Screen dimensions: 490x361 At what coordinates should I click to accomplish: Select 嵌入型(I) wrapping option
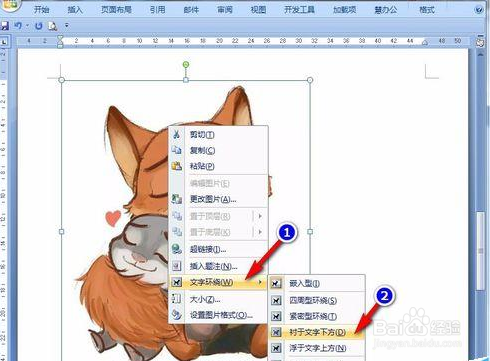317,284
